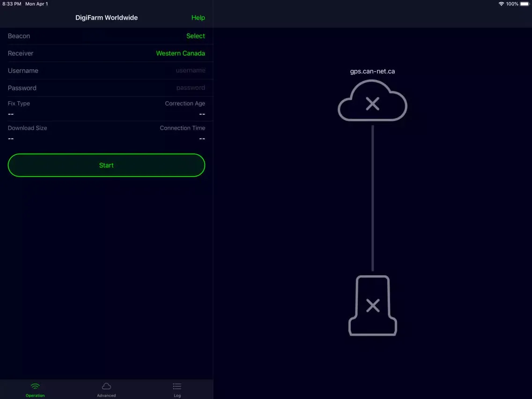532x399 pixels.
Task: Focus the Username input field
Action: tap(190, 71)
